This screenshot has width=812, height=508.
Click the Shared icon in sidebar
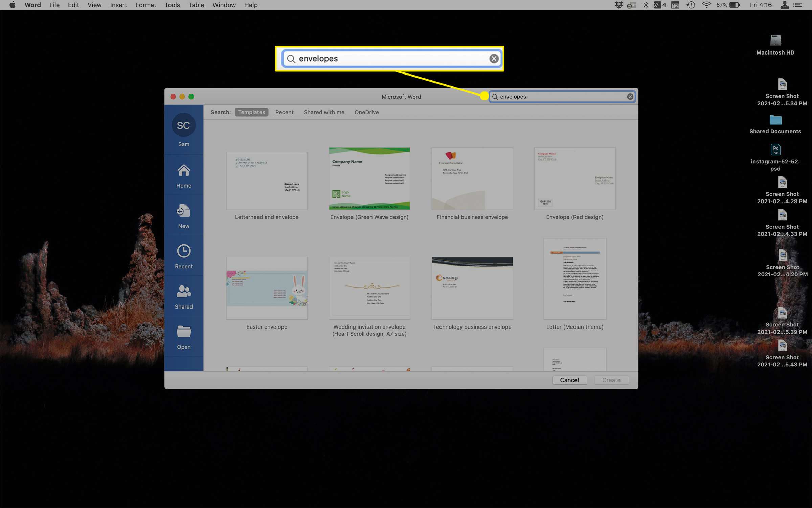tap(184, 296)
